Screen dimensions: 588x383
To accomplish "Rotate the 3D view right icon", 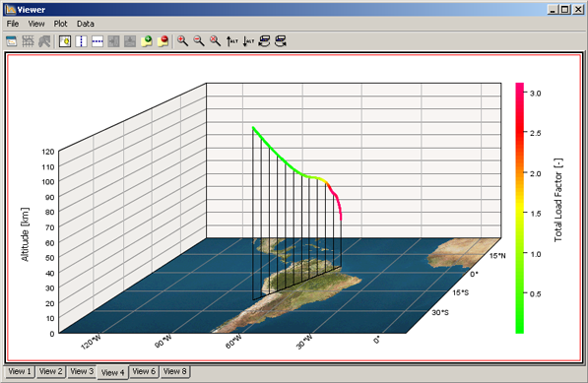I will click(x=281, y=41).
